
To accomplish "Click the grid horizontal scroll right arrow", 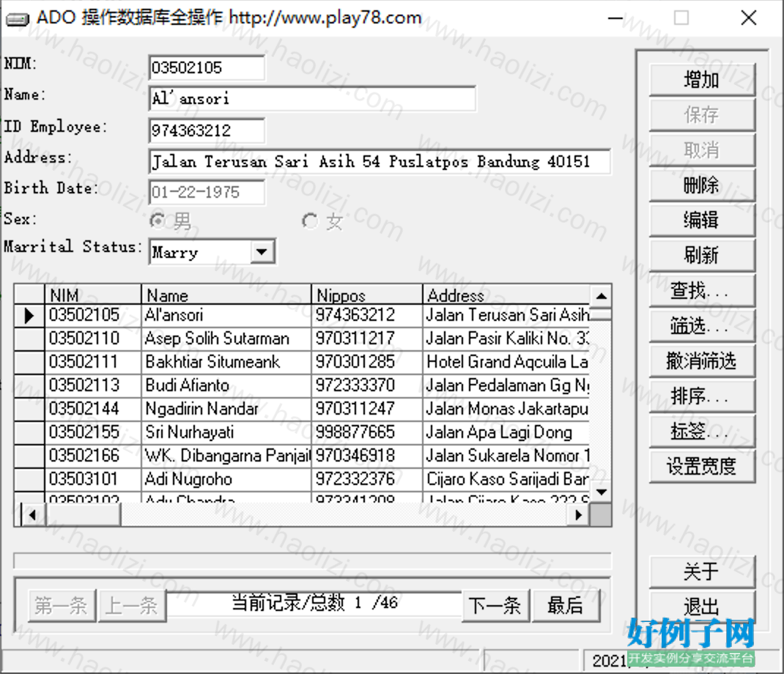I will 579,514.
